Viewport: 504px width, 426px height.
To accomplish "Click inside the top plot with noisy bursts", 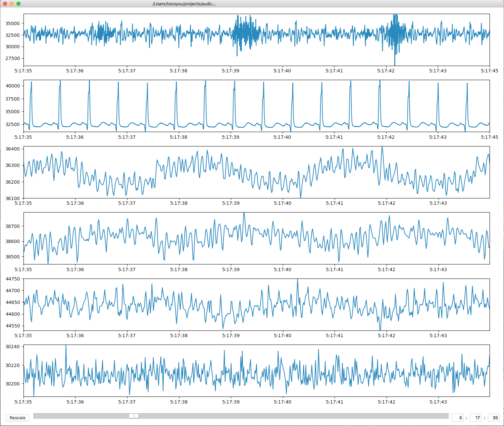I will 257,40.
